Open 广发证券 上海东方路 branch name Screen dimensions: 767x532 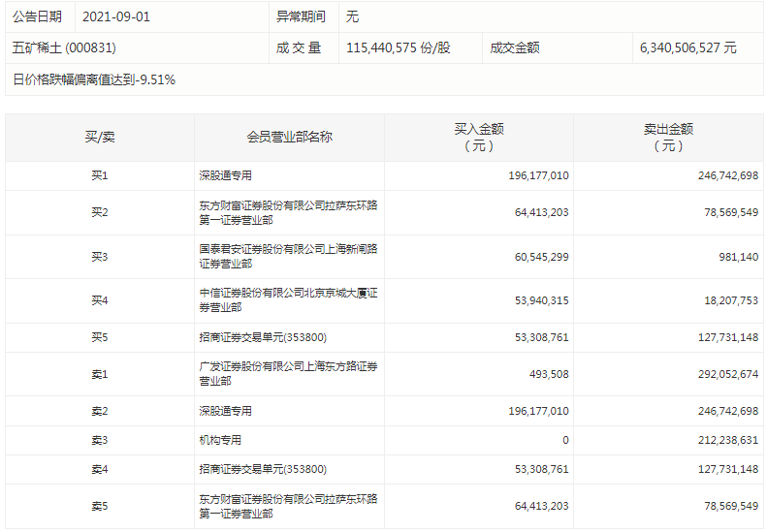(288, 374)
